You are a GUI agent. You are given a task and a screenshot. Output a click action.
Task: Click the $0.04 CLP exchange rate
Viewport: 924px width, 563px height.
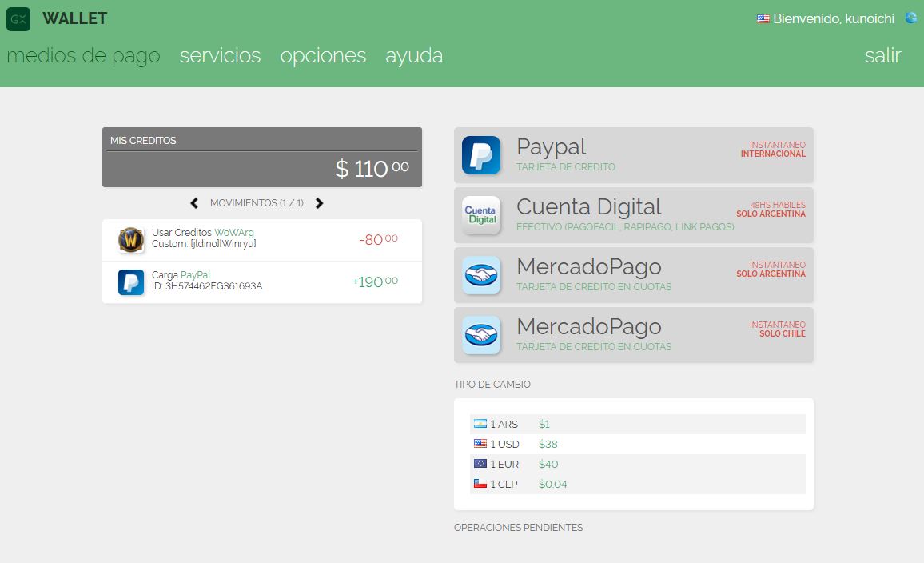click(x=553, y=484)
